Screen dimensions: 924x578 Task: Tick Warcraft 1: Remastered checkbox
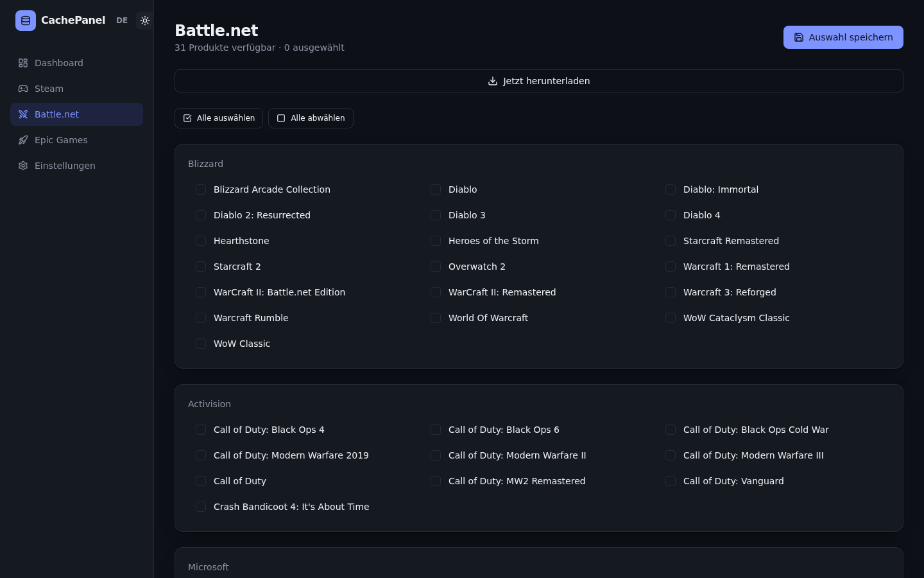coord(671,267)
